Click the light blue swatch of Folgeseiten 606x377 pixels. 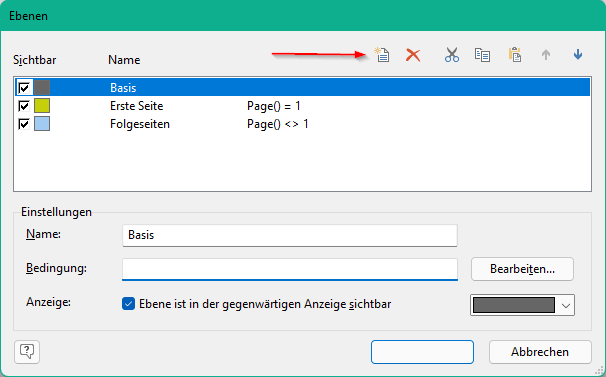point(42,124)
